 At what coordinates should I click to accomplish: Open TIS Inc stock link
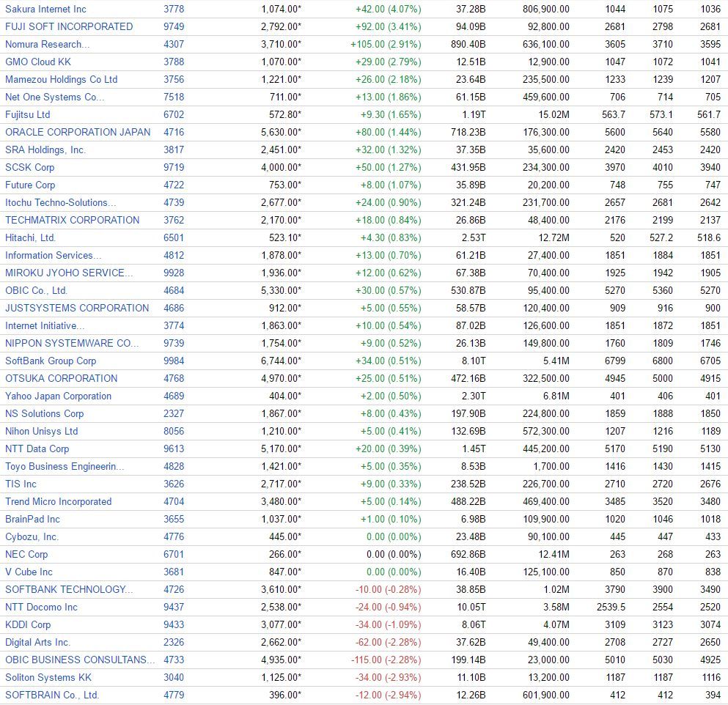coord(21,485)
